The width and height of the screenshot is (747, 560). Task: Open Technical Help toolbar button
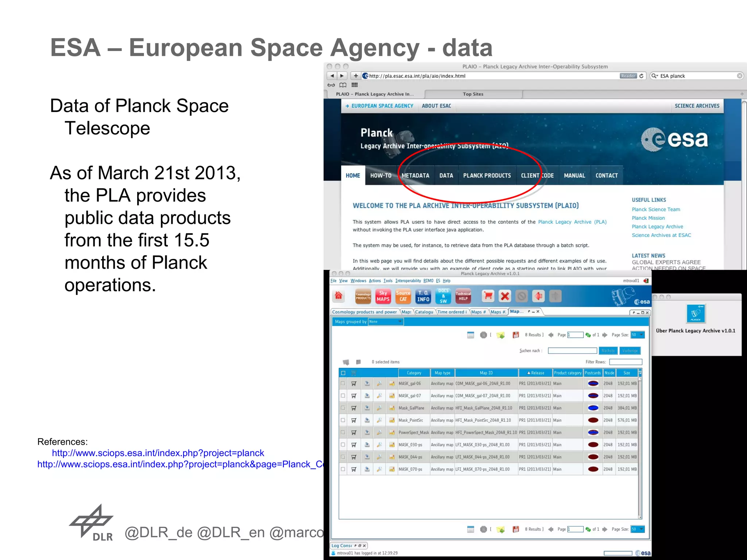pos(463,296)
